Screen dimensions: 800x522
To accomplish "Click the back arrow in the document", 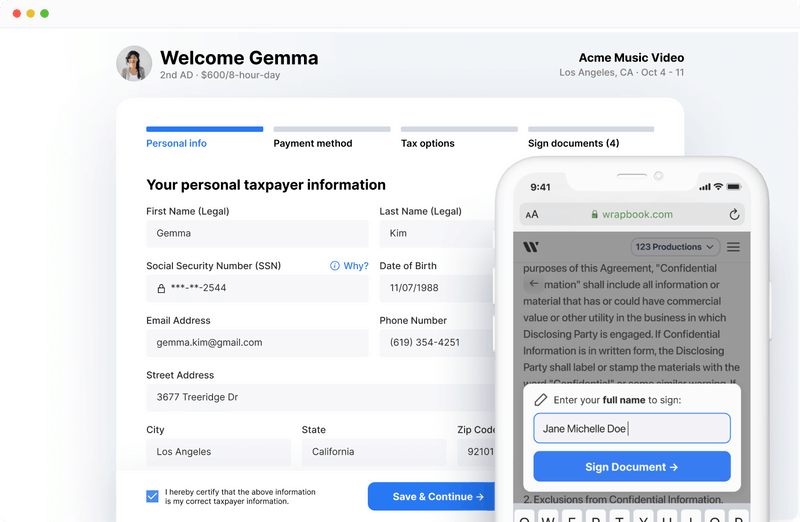I will click(534, 285).
